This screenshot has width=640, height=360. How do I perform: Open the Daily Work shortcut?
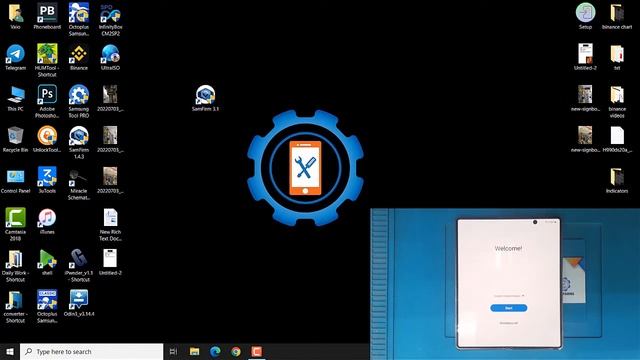[16, 265]
